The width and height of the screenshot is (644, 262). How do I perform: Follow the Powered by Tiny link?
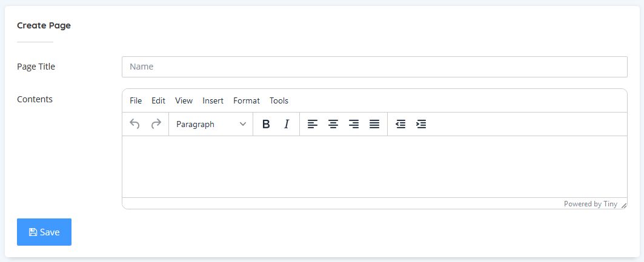[590, 204]
